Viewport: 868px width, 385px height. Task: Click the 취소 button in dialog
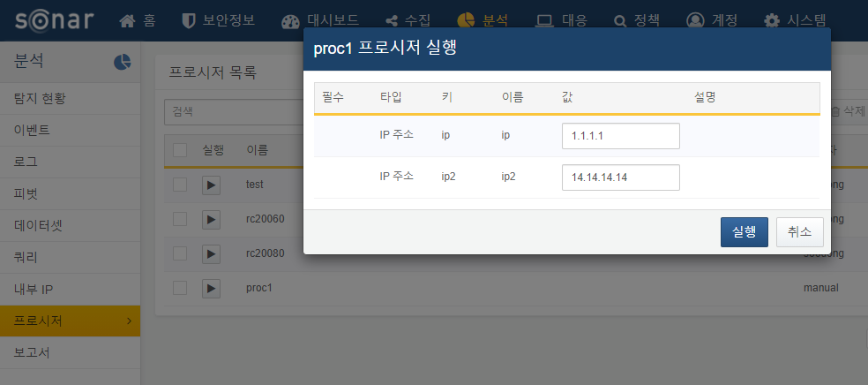799,232
